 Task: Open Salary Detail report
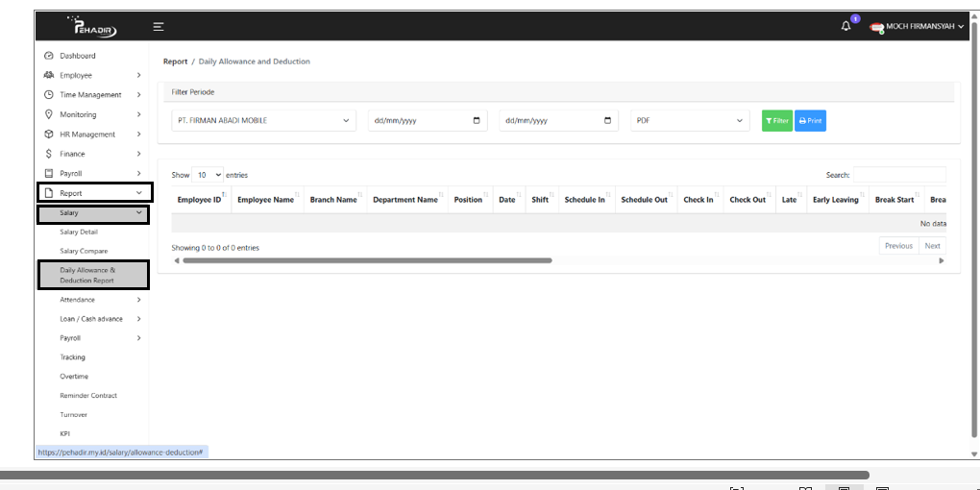coord(79,232)
